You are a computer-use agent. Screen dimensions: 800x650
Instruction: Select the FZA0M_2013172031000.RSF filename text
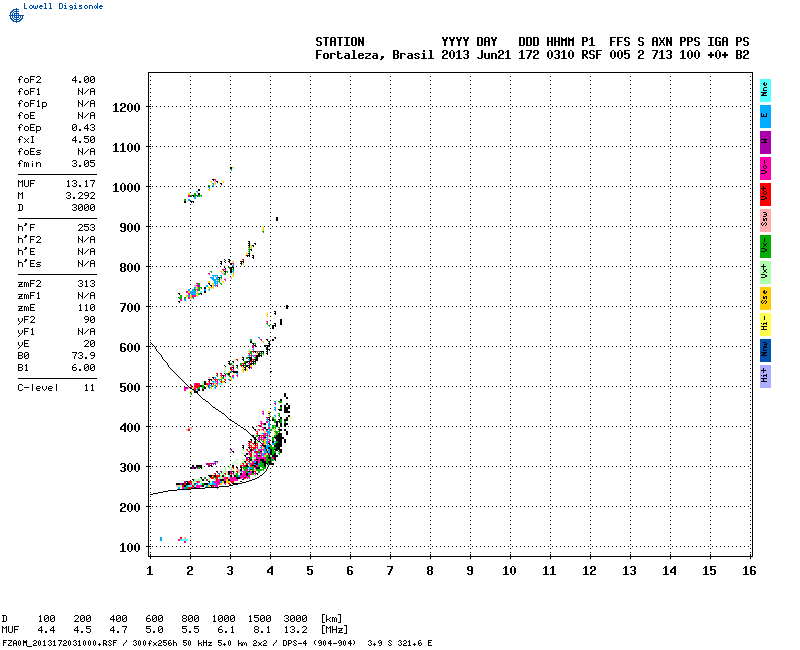pos(60,643)
